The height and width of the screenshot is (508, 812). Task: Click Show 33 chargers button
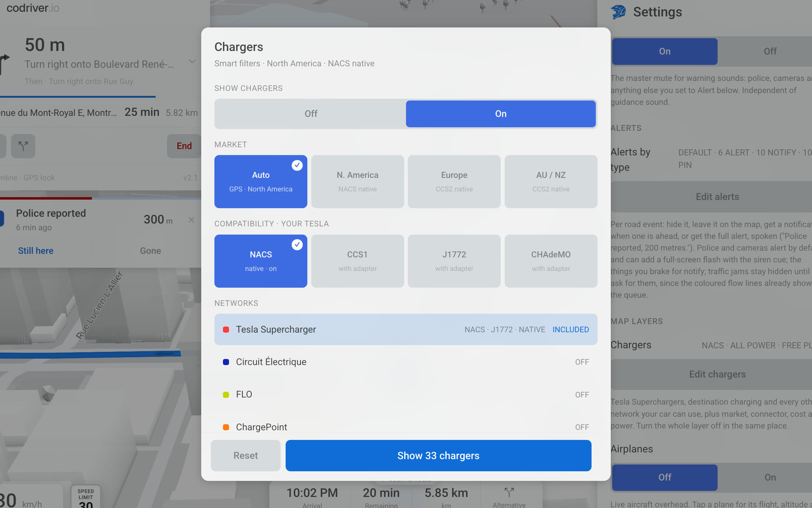[x=438, y=456]
